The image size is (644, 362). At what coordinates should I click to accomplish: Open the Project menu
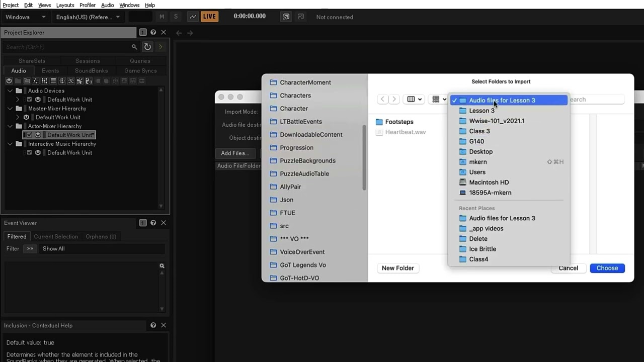tap(11, 5)
